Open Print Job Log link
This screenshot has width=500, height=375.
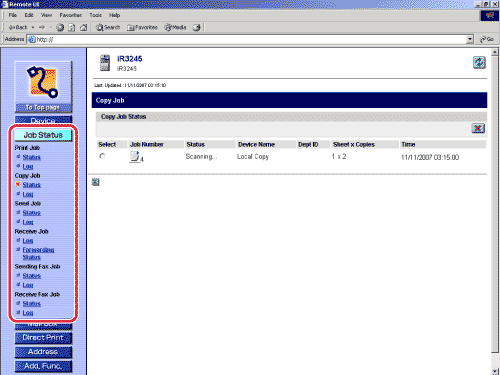pyautogui.click(x=28, y=166)
